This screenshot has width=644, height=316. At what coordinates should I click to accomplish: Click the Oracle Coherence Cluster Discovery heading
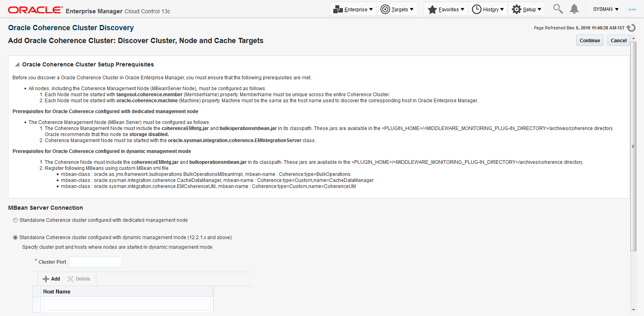coord(71,28)
